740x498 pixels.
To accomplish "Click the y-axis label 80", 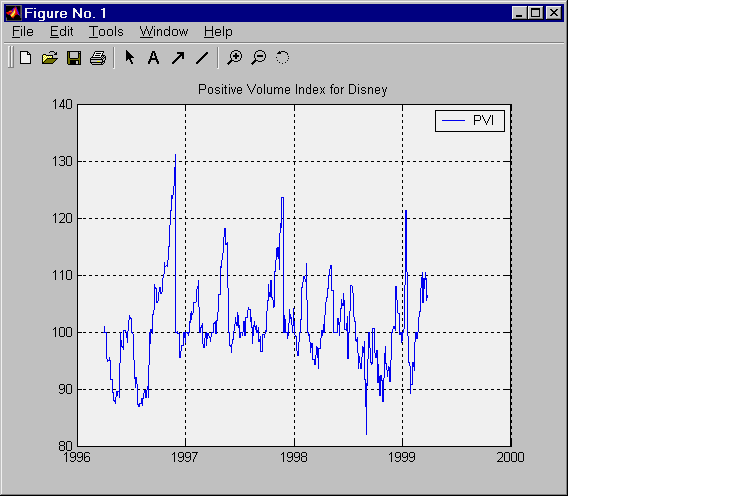I will pyautogui.click(x=65, y=446).
